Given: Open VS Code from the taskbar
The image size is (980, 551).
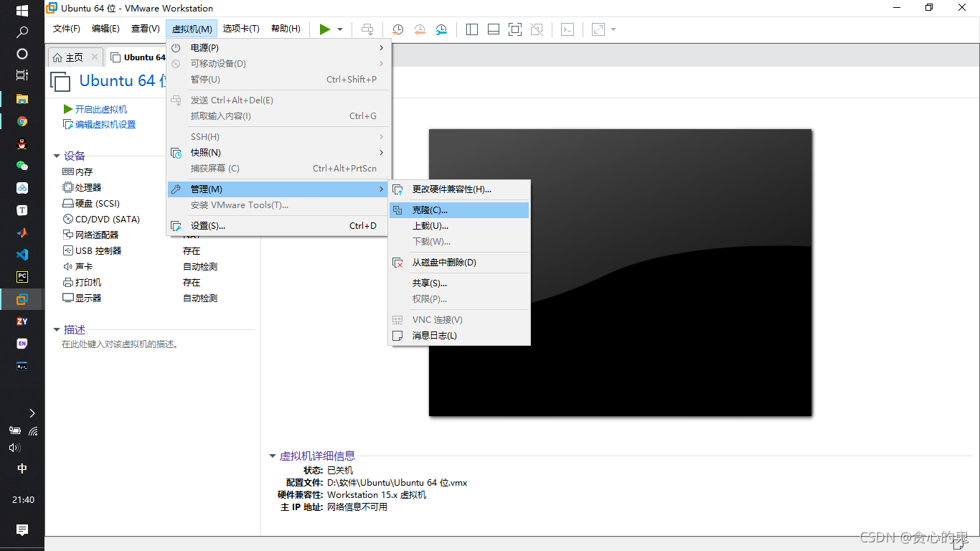Looking at the screenshot, I should (22, 255).
